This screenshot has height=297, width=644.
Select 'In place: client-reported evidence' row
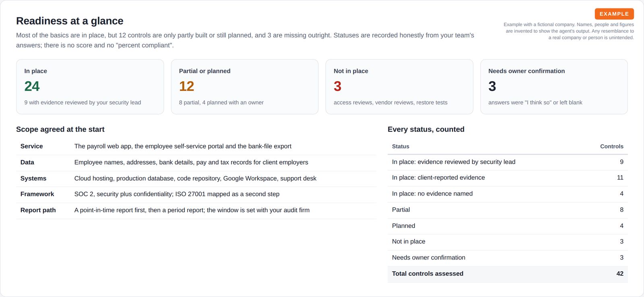pyautogui.click(x=508, y=178)
